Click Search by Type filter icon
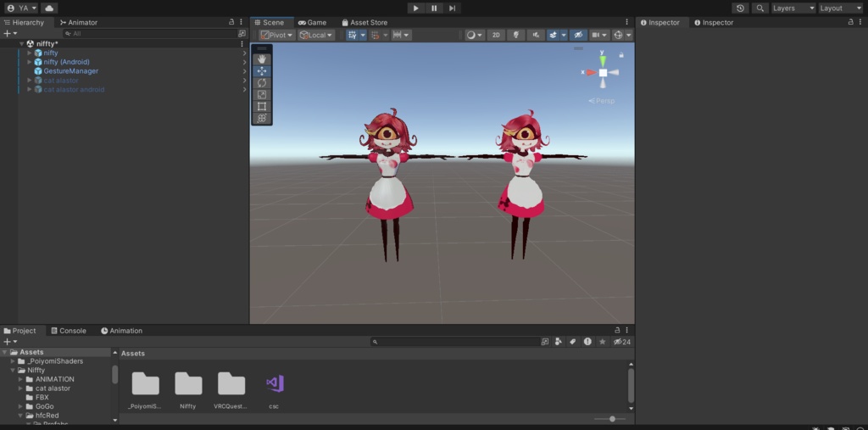 559,342
